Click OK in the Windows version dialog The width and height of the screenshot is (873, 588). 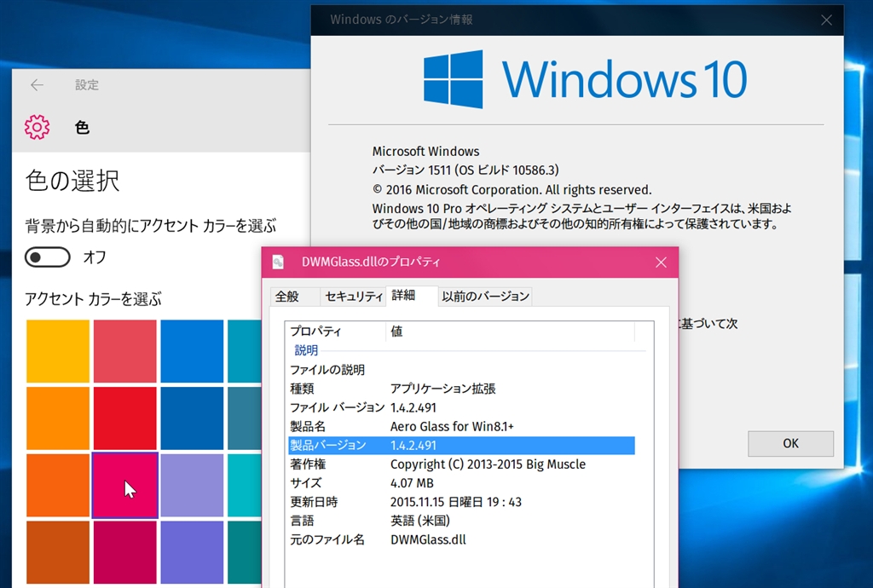pyautogui.click(x=790, y=443)
